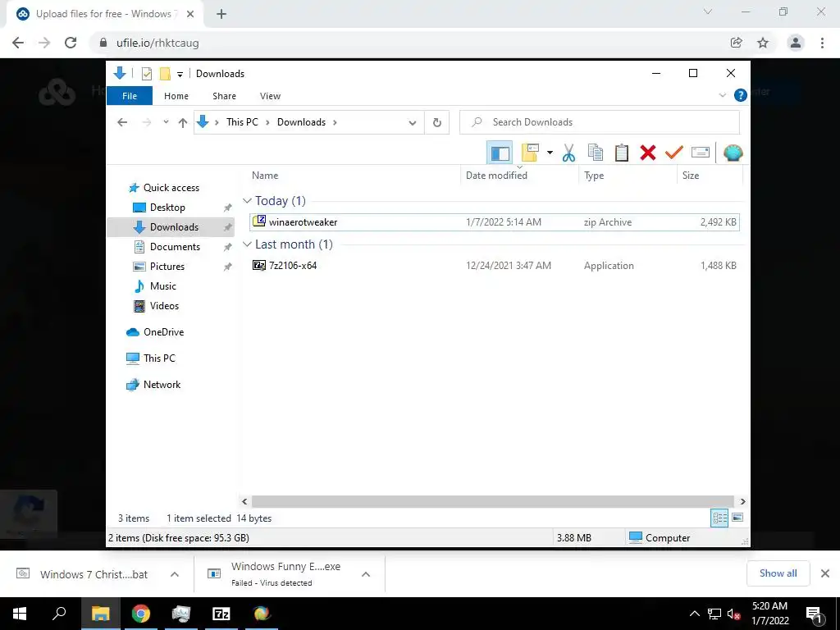The image size is (840, 630).
Task: Bookmark this page with the star icon
Action: pos(763,43)
